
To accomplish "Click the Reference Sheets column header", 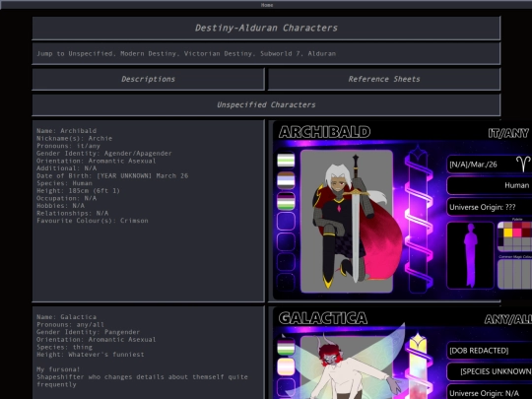I will [x=384, y=79].
